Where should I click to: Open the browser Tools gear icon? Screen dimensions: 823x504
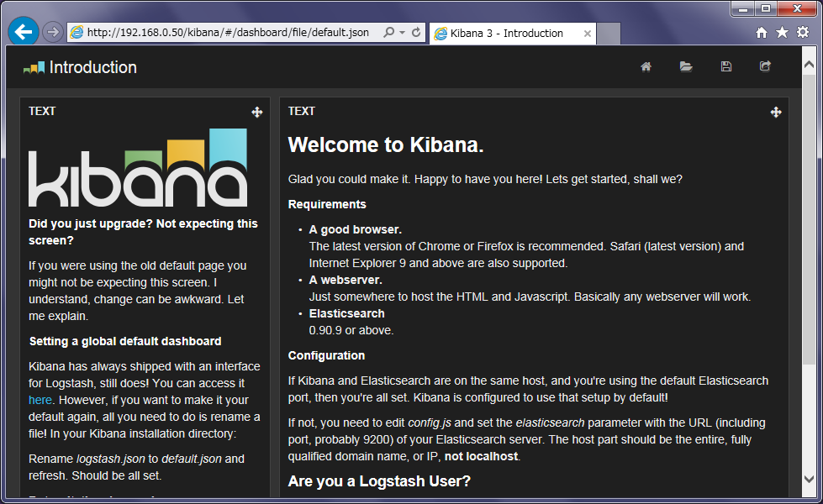tap(803, 33)
